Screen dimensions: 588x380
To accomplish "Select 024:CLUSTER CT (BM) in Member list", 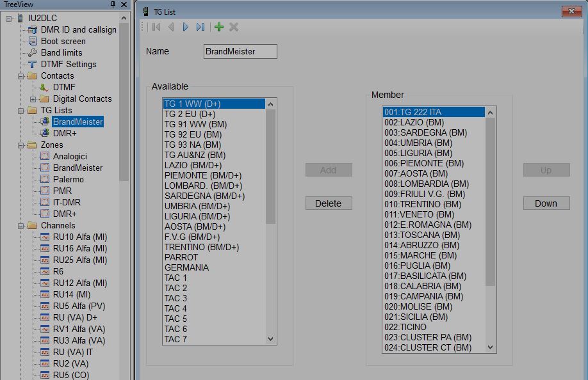I will (x=434, y=347).
